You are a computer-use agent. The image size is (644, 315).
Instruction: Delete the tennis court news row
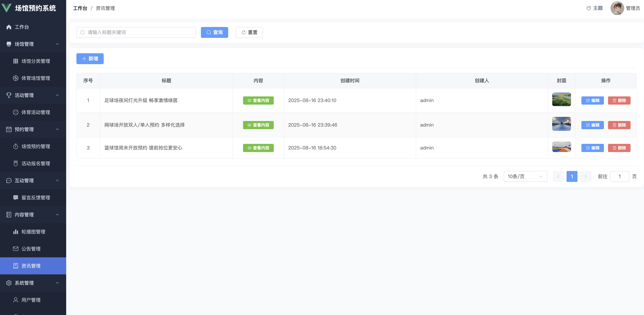(x=619, y=125)
